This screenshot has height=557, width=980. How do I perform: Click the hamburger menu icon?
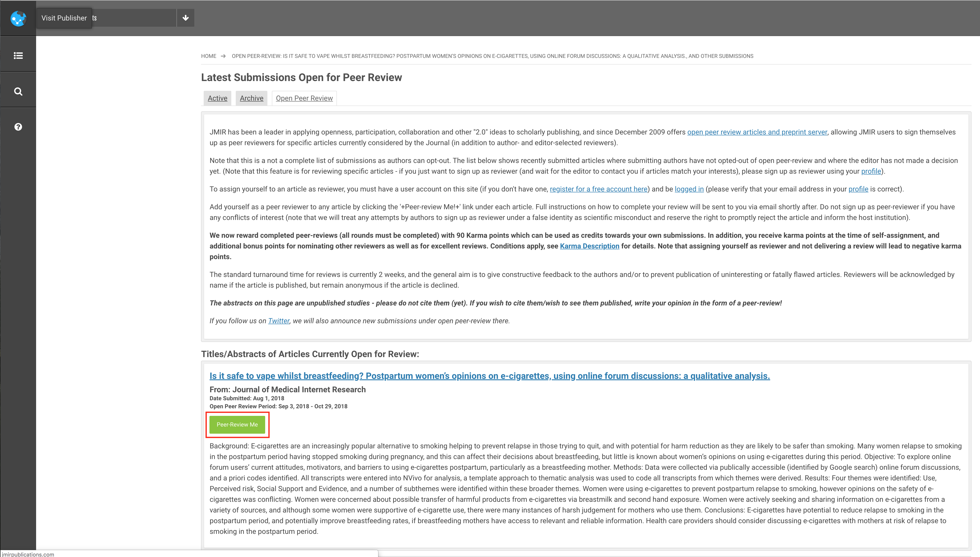point(18,55)
